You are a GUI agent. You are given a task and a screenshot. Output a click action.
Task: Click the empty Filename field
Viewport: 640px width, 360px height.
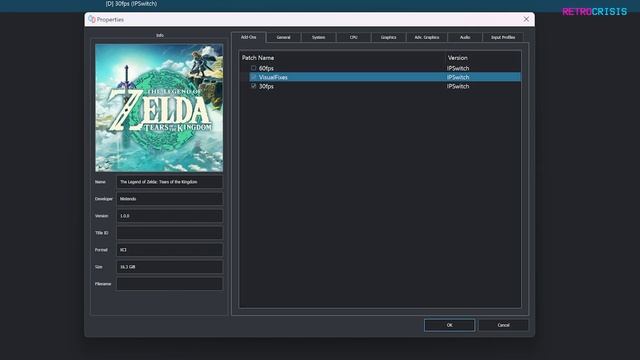point(170,284)
